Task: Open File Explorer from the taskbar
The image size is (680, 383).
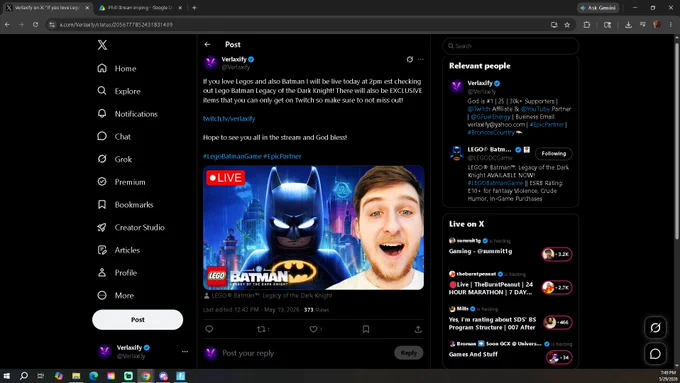Action: [x=76, y=376]
